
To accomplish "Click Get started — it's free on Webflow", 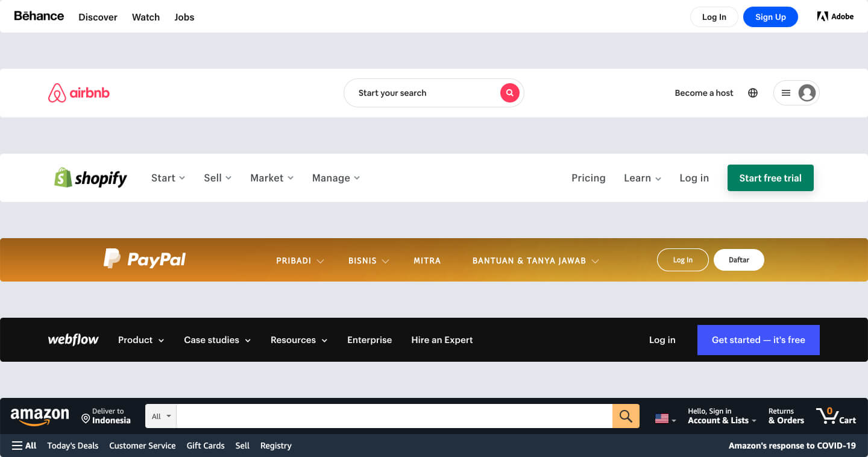I will coord(758,339).
